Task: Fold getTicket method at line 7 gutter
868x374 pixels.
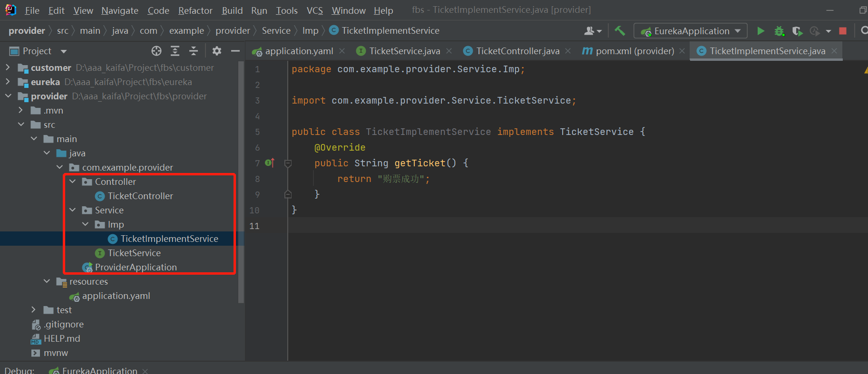Action: (288, 163)
